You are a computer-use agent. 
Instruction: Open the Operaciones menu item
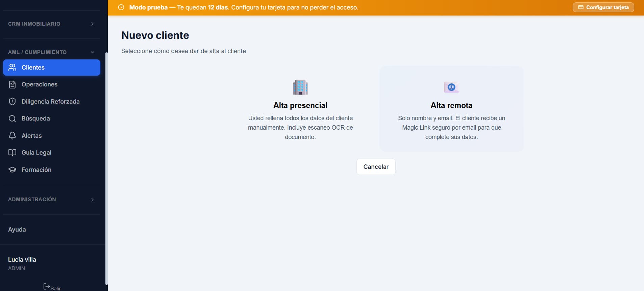52,84
